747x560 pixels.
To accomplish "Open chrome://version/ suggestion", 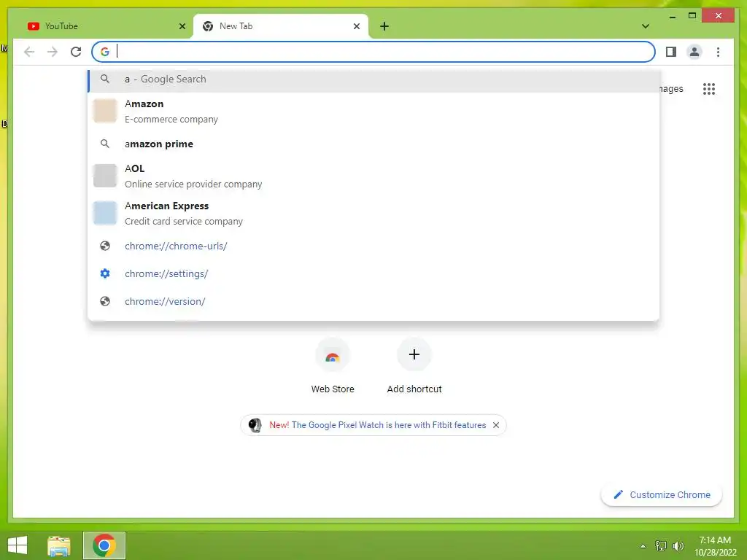I will [374, 301].
